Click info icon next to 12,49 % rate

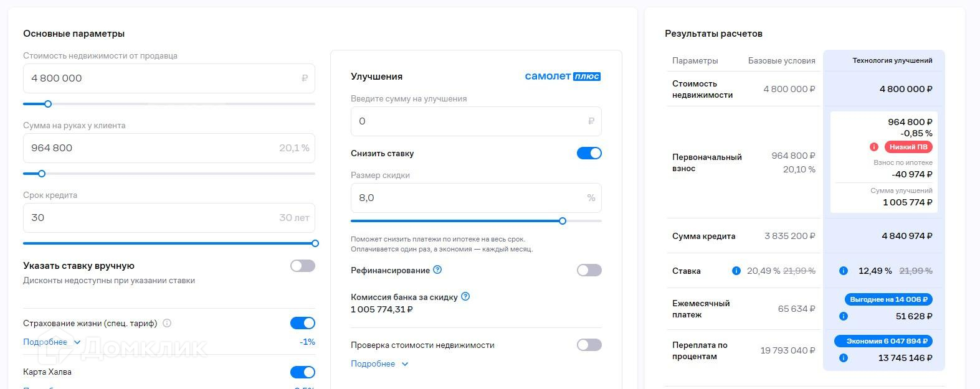tap(844, 271)
